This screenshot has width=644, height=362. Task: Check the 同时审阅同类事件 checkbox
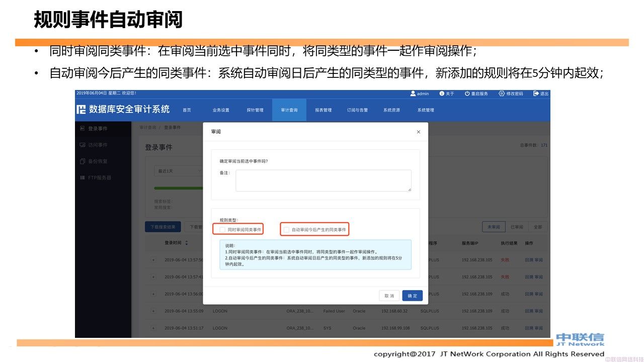point(222,230)
